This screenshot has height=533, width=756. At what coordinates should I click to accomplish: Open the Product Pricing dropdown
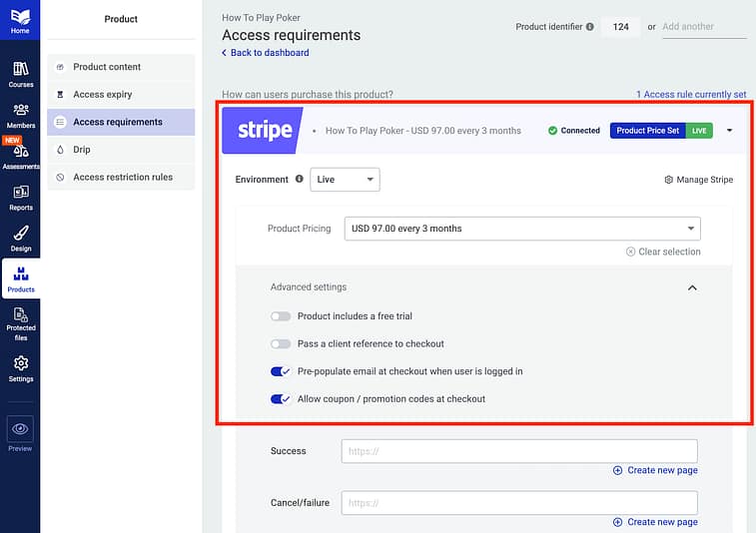522,229
